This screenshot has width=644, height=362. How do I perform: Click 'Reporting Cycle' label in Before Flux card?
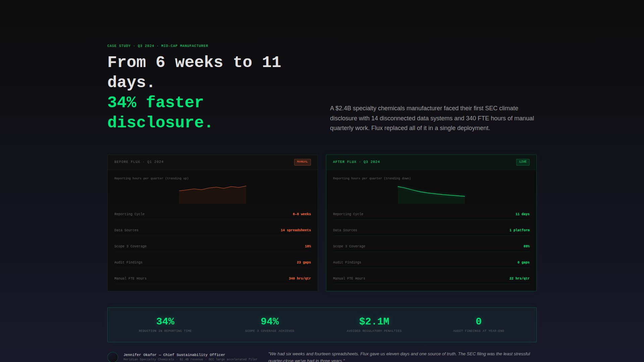[x=129, y=214]
